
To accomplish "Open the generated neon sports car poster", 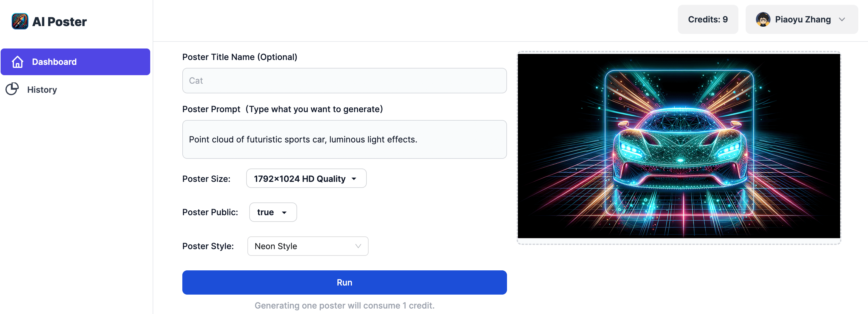I will pos(679,146).
